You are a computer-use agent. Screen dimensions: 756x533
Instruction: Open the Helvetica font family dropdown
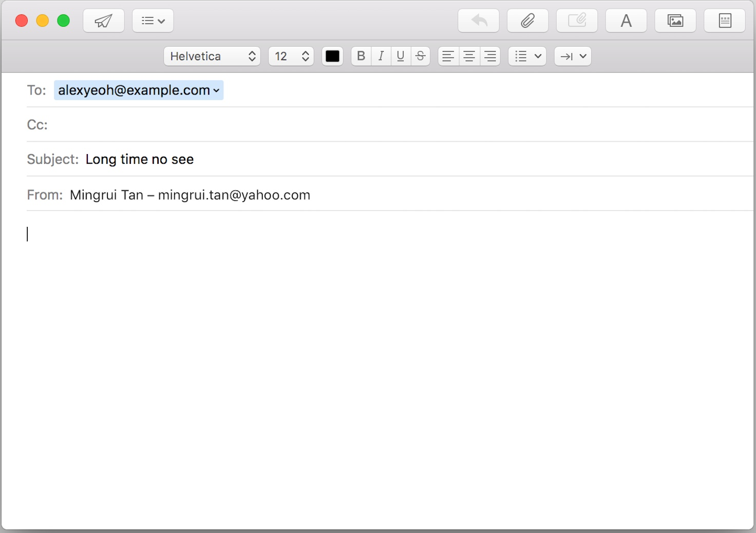pos(212,56)
